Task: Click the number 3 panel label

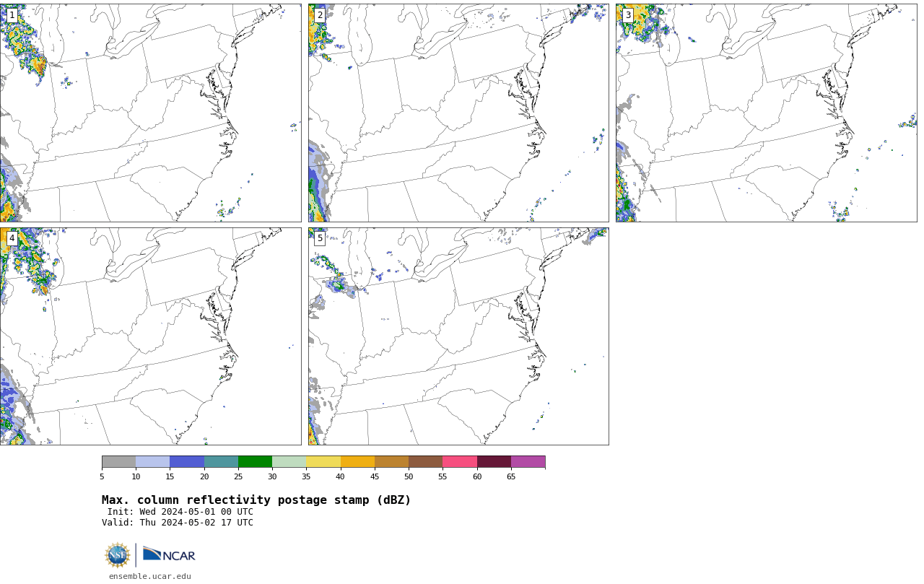Action: pos(627,15)
